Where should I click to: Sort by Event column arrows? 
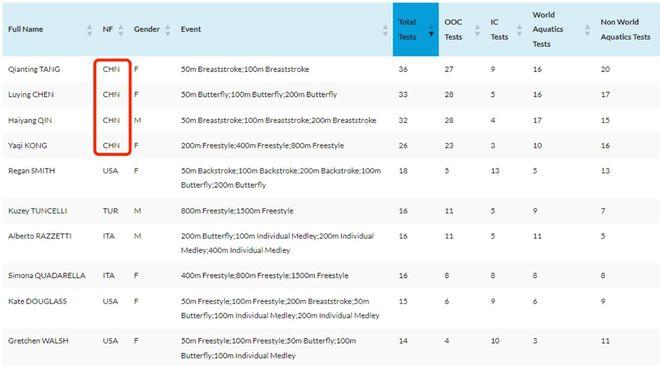pyautogui.click(x=385, y=30)
